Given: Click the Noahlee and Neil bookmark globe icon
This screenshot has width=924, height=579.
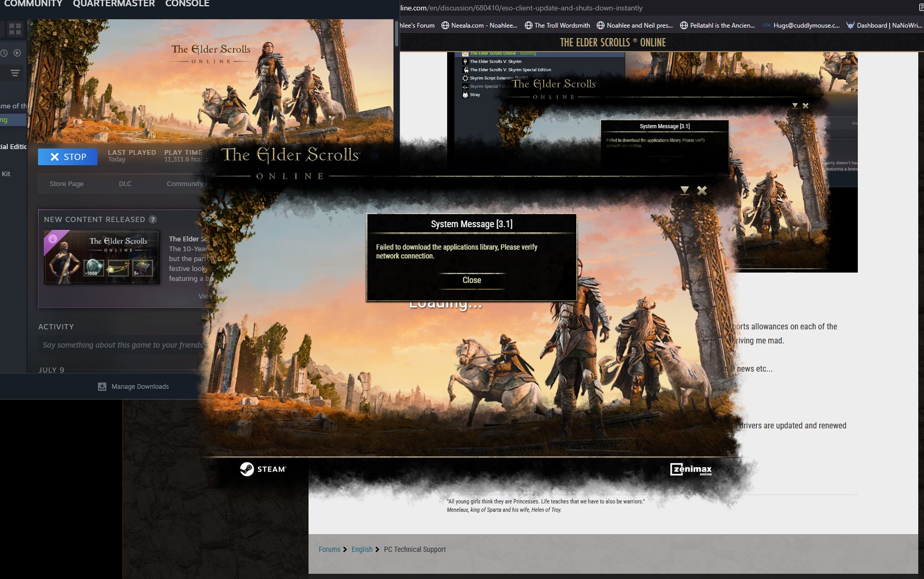Looking at the screenshot, I should pos(600,25).
